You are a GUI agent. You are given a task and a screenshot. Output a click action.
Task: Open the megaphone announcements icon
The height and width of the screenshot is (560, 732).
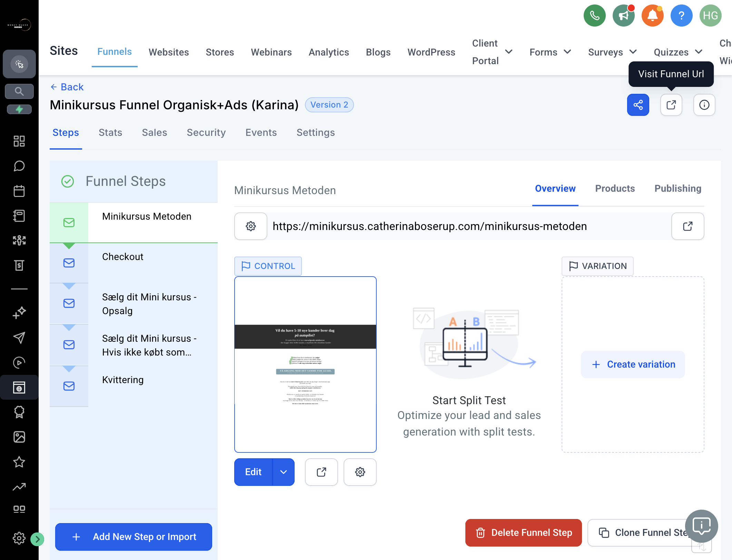coord(623,16)
